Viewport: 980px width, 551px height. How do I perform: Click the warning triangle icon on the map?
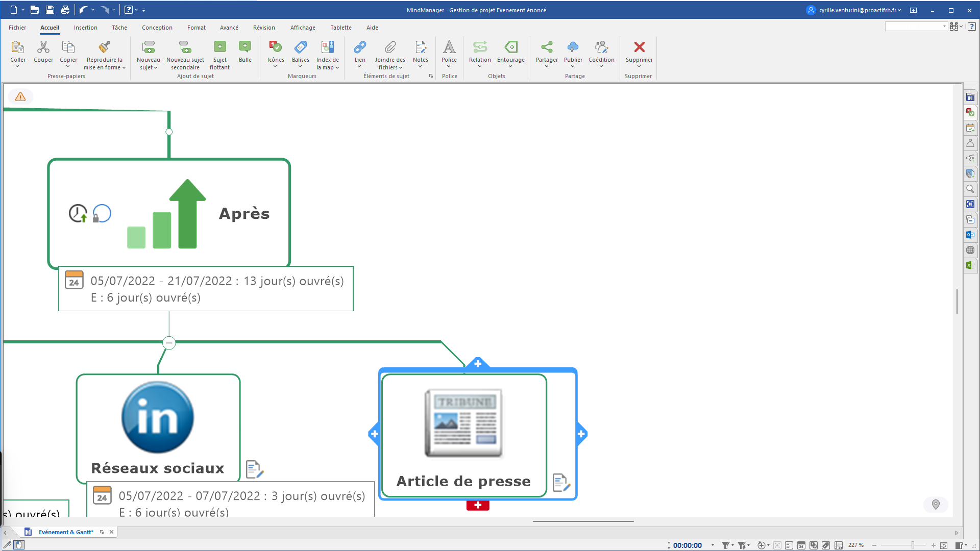pos(20,97)
